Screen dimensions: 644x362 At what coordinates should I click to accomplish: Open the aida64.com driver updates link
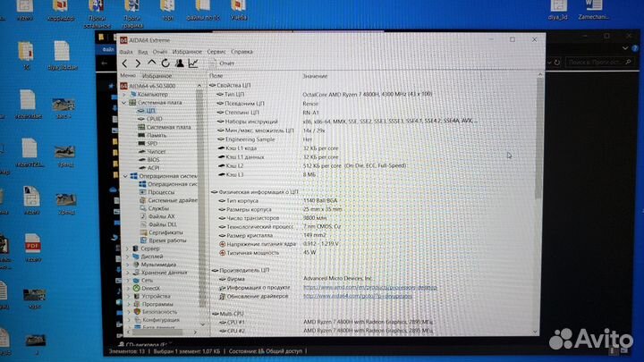coord(358,297)
